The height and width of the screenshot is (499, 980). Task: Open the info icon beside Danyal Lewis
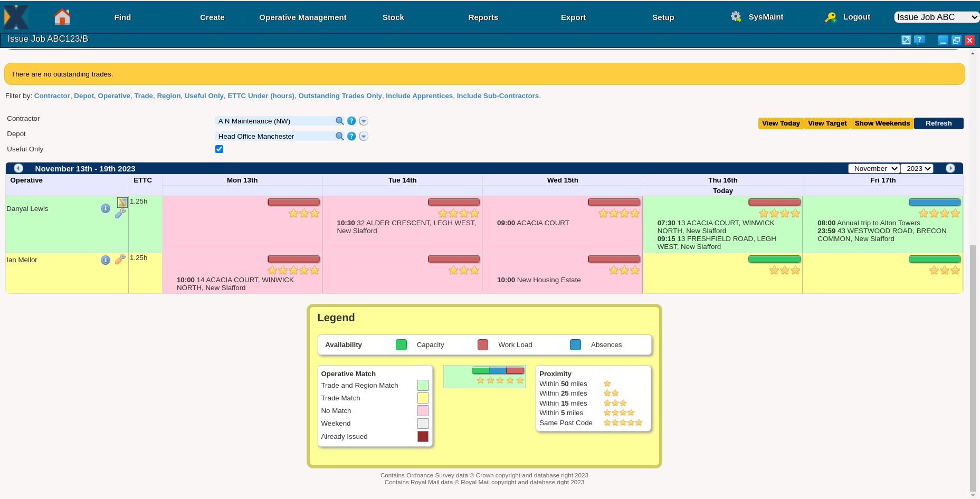(105, 208)
